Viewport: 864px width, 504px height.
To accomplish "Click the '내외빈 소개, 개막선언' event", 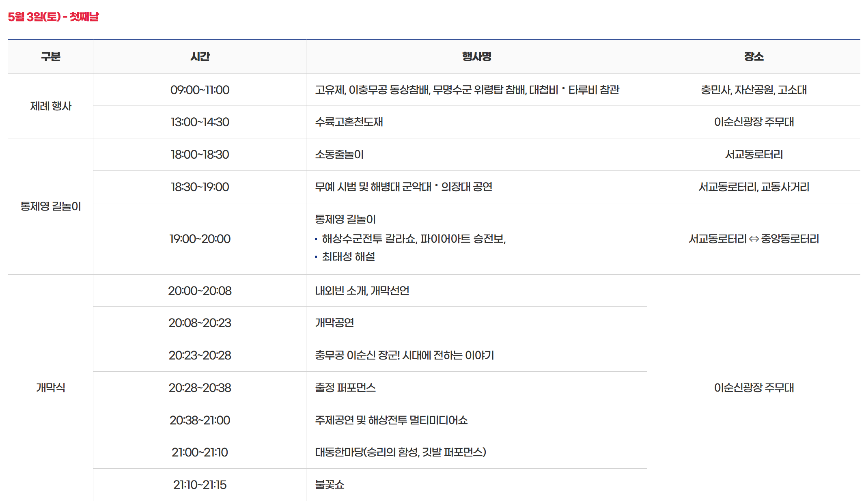I will [x=362, y=291].
